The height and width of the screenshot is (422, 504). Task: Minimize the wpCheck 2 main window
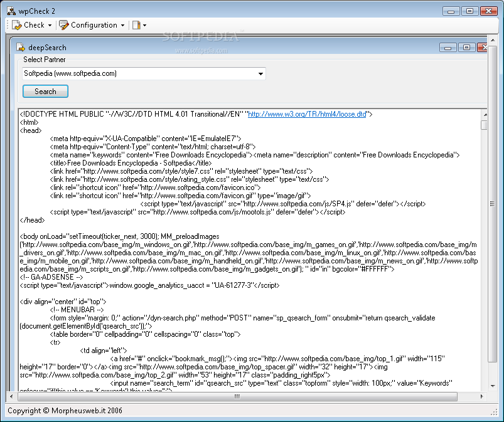451,11
